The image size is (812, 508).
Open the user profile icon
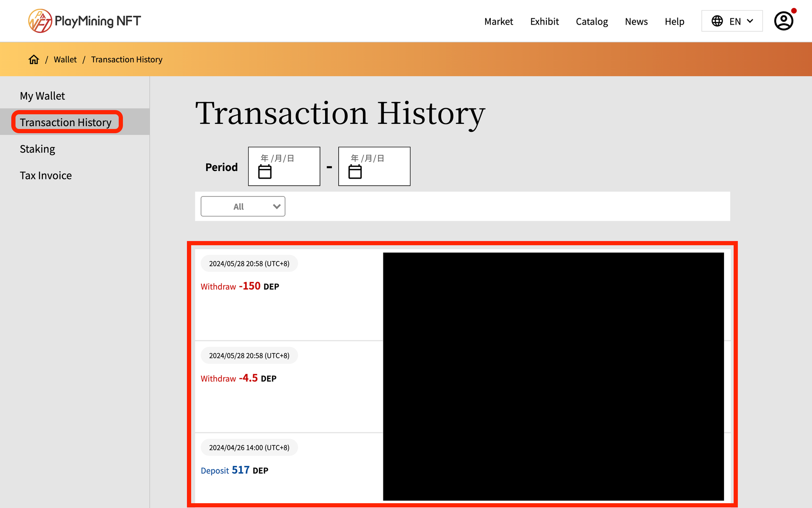click(783, 21)
